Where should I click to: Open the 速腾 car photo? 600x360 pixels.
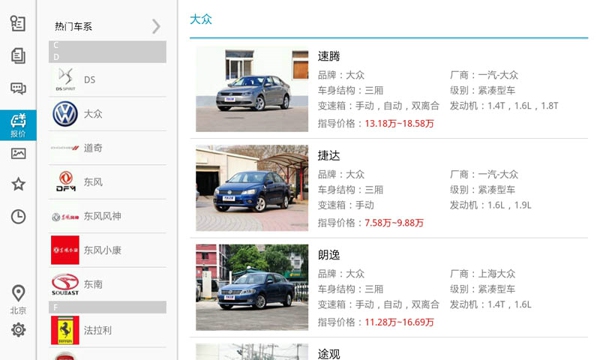click(252, 89)
